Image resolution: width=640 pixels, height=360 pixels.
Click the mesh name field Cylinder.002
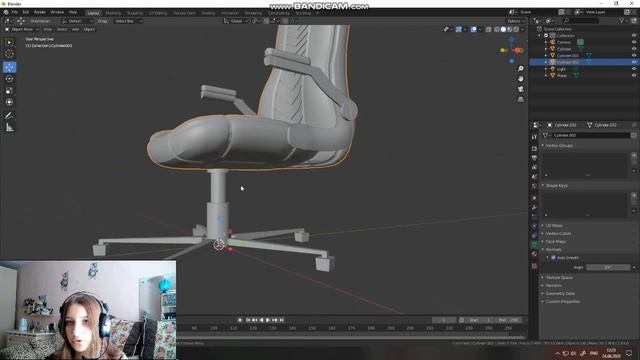point(591,135)
